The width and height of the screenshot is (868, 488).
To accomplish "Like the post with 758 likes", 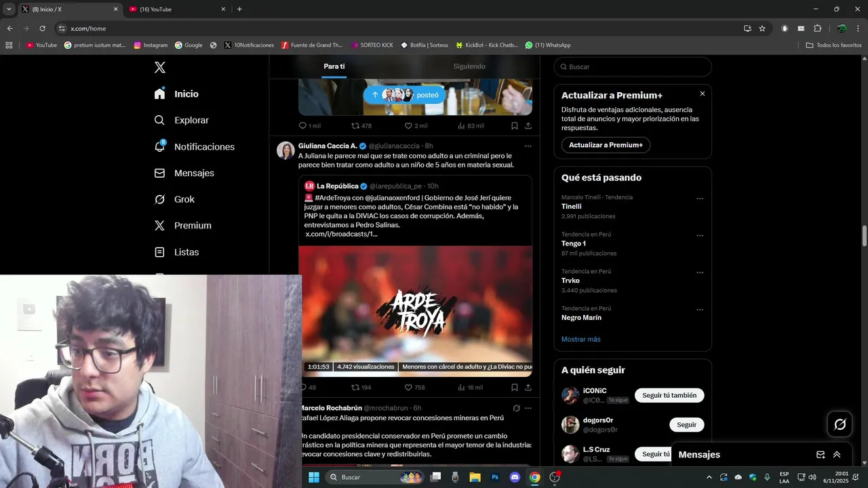I will pyautogui.click(x=414, y=388).
